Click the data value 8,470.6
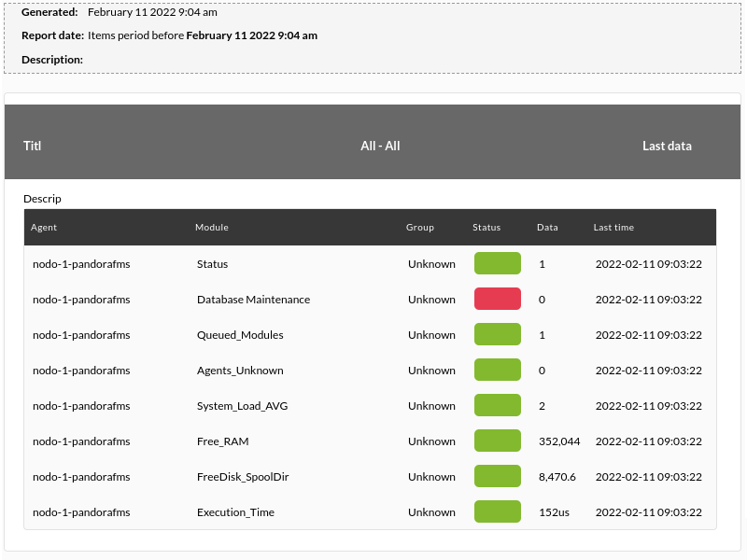The image size is (747, 560). tap(557, 477)
